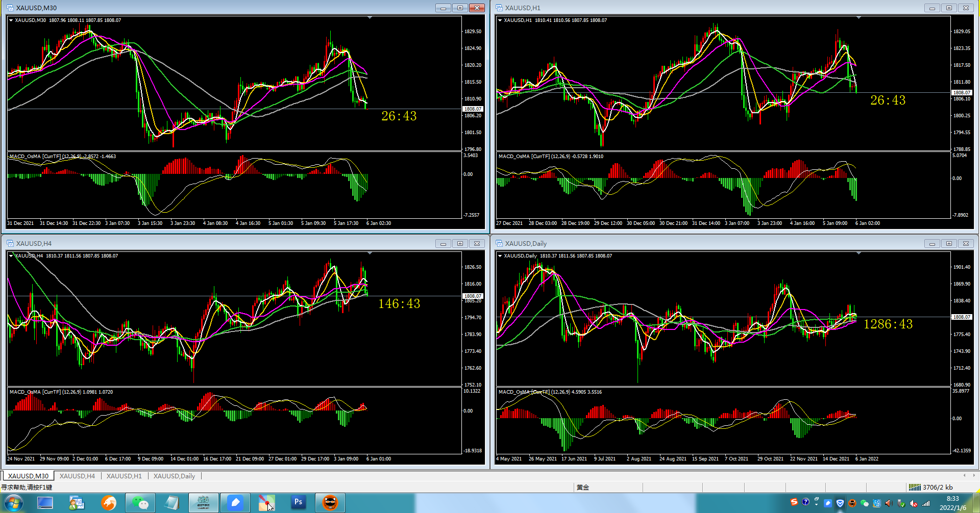Click the 26:43 countdown on the M30 chart
Screen dimensions: 980x513
[x=399, y=116]
